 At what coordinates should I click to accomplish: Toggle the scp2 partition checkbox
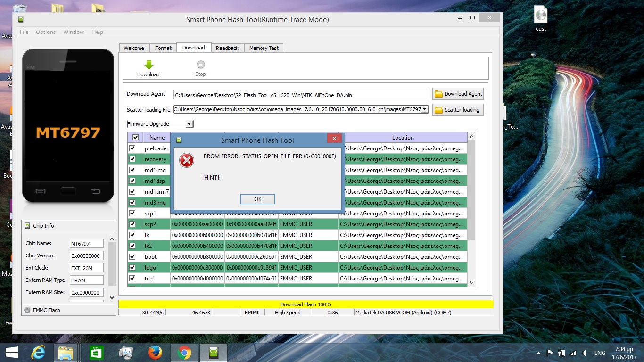point(132,224)
